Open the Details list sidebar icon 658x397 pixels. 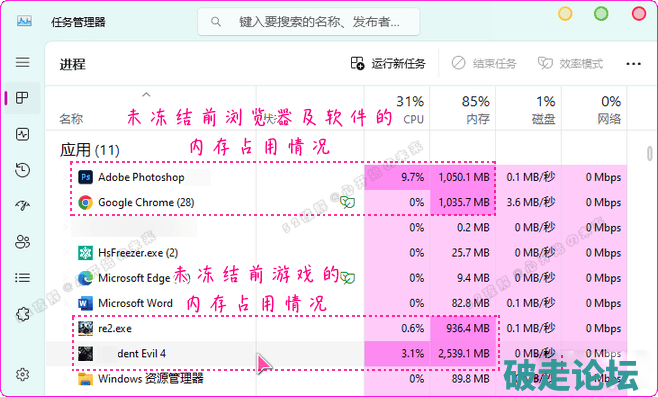[22, 278]
